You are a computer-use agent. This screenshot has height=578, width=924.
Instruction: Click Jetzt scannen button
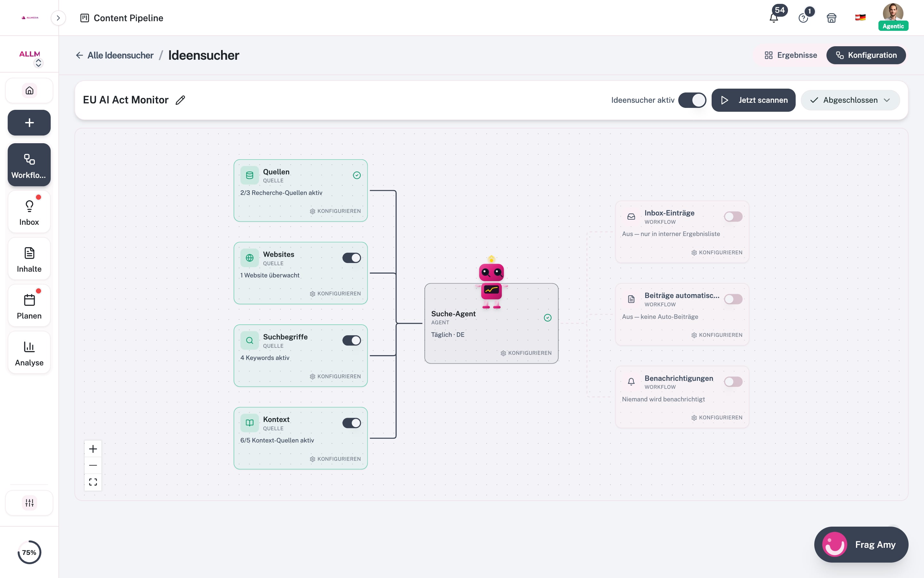pos(753,100)
